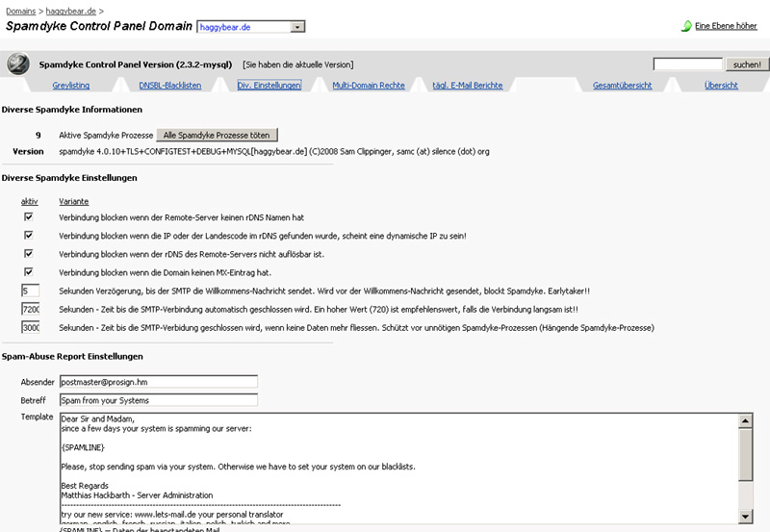The width and height of the screenshot is (770, 532).
Task: Click the Spamdyke logo icon
Action: pos(18,64)
